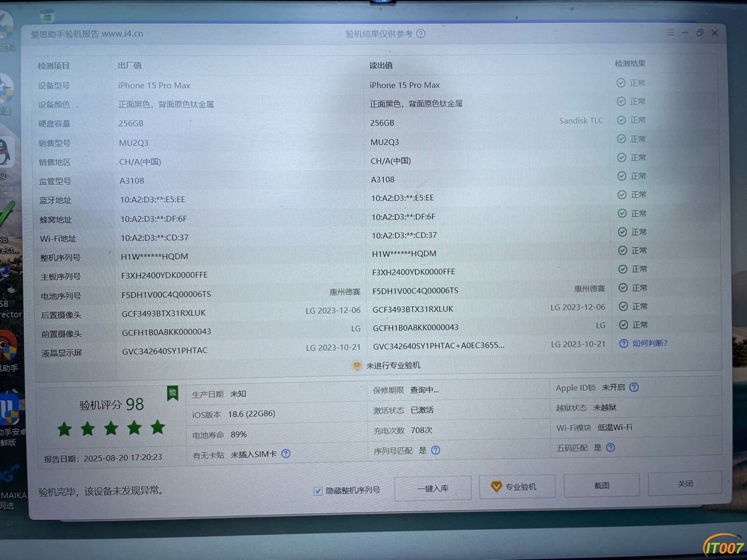Click the colorful round browser desktop icon
Screen dimensions: 747x560
point(7,346)
